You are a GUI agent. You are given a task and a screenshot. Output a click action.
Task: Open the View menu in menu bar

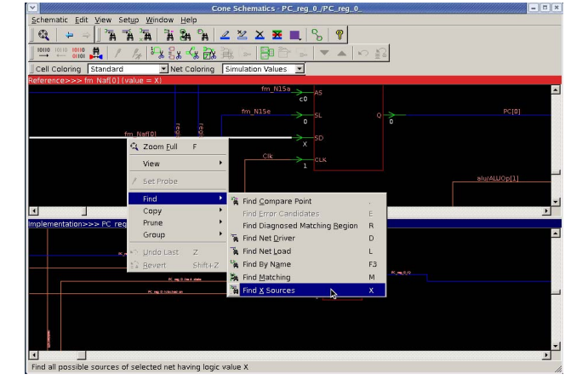click(103, 20)
